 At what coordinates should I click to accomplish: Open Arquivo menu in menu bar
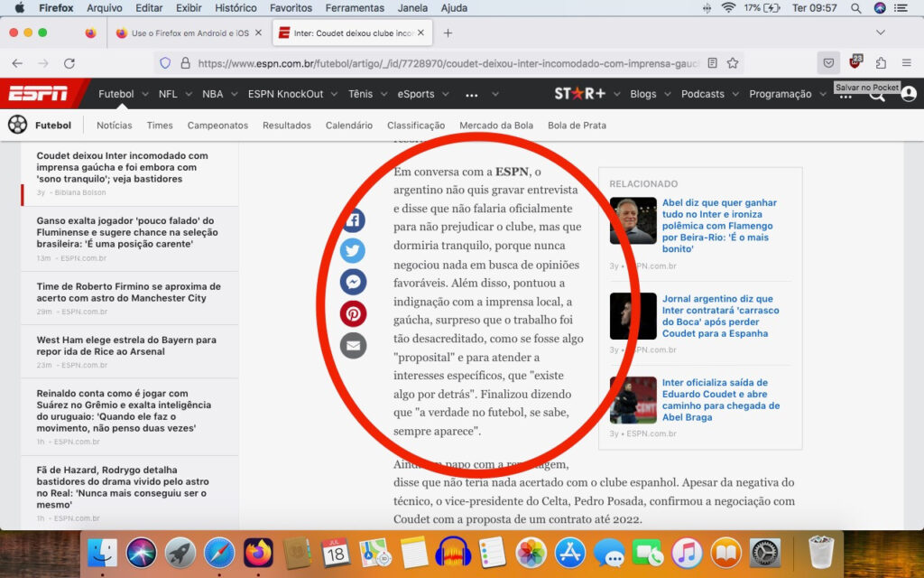click(105, 8)
